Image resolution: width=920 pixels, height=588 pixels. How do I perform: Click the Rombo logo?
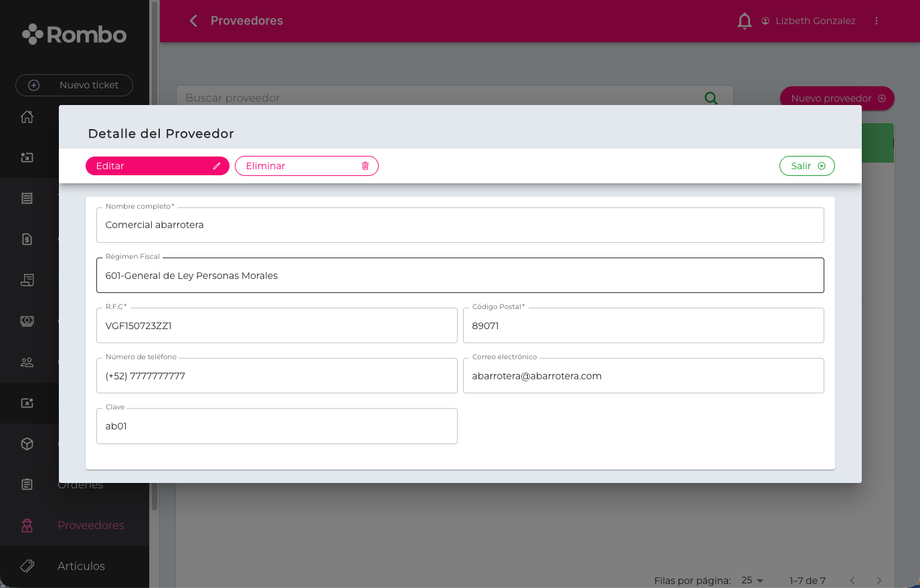pyautogui.click(x=74, y=35)
